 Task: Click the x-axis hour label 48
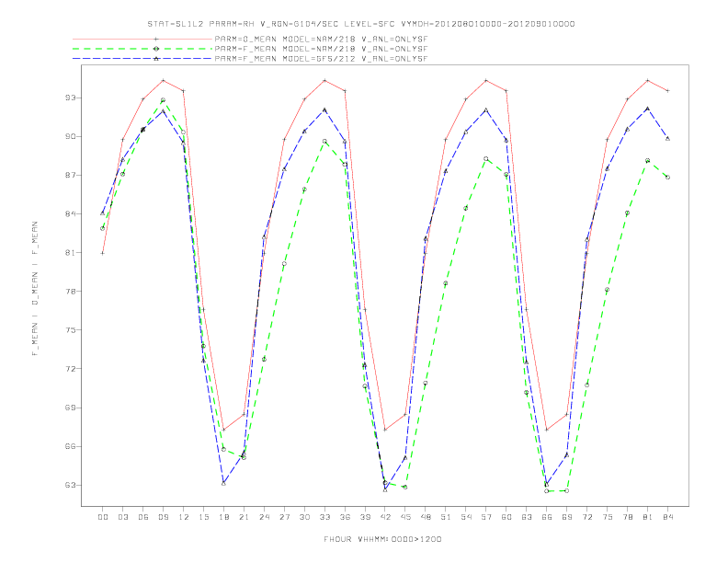[426, 517]
